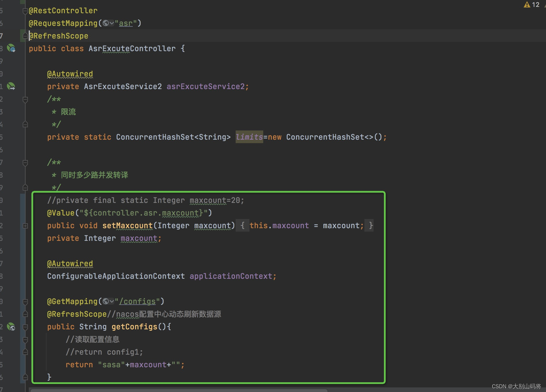Collapse fold marker at 读取配置信息 comment
The image size is (546, 392).
coord(25,340)
